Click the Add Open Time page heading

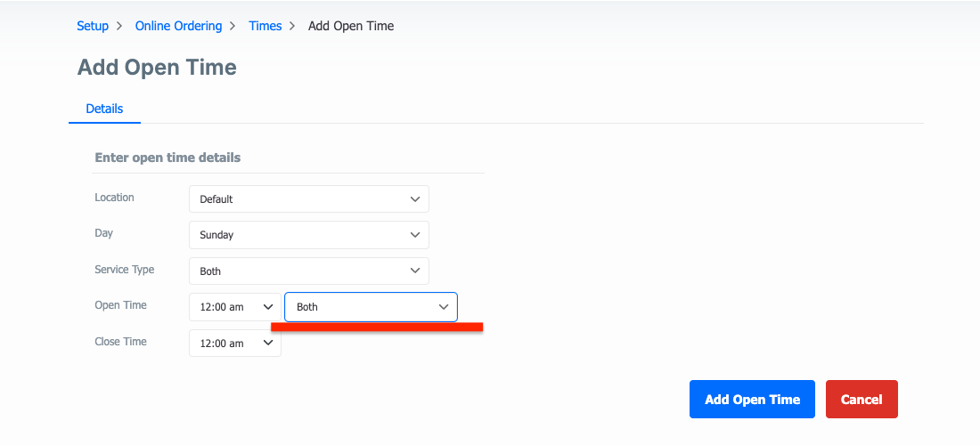tap(157, 67)
